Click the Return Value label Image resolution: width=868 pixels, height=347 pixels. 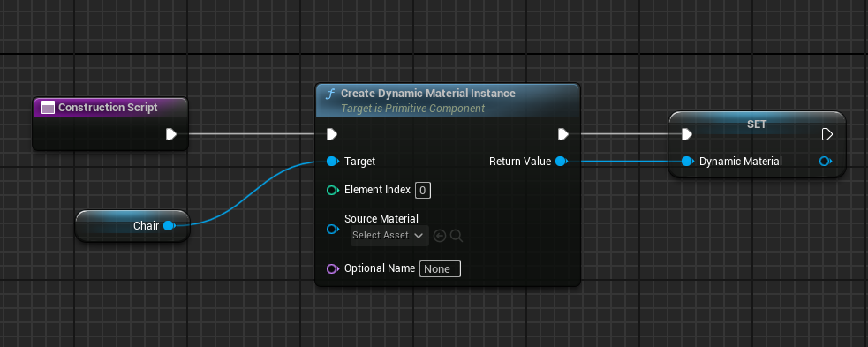[520, 161]
